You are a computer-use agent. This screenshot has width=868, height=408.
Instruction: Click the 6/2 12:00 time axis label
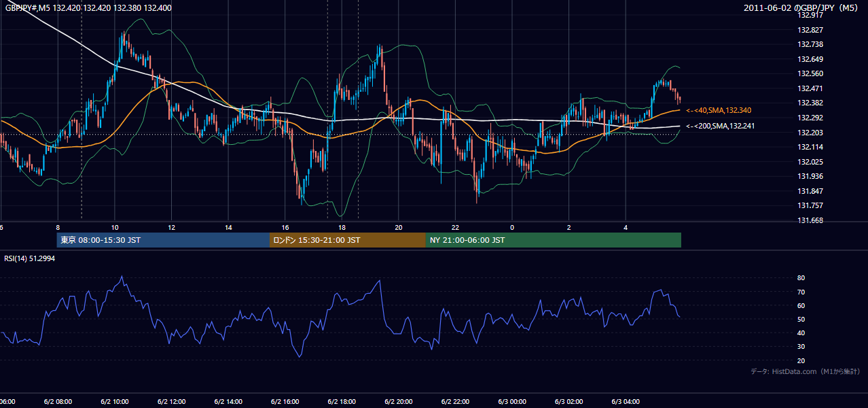point(171,401)
